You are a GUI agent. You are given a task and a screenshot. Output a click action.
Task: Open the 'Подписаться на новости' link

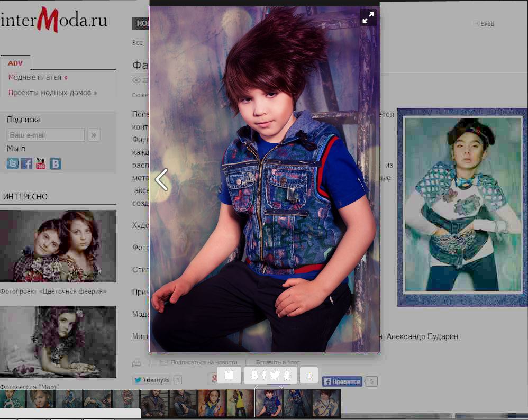coord(204,362)
